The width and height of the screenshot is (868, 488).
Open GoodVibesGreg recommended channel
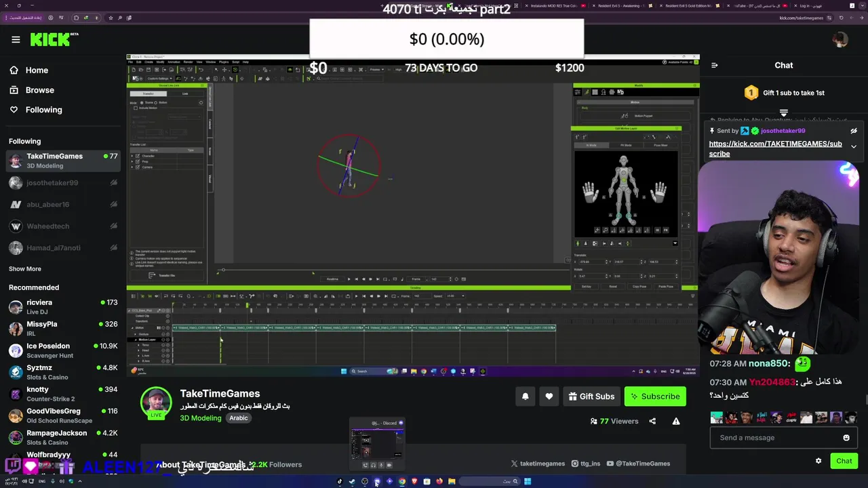click(x=62, y=415)
